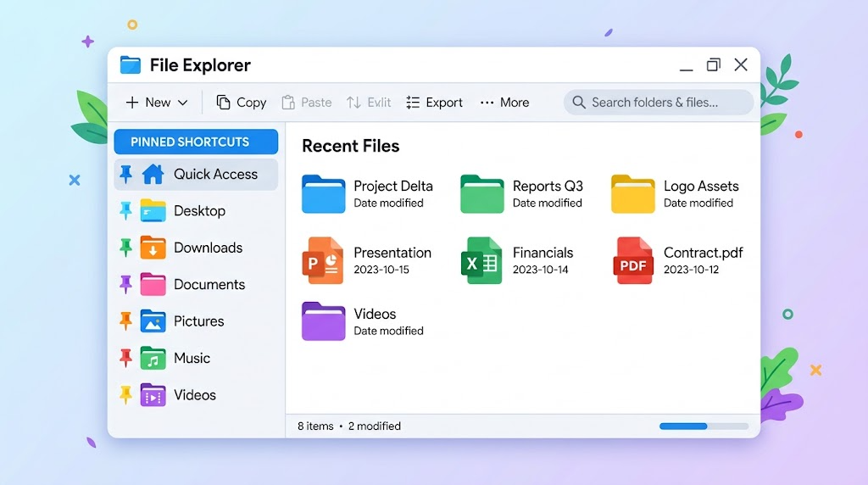Click the blue home icon for Quick Access
Screen dimensions: 868x485
pos(153,174)
